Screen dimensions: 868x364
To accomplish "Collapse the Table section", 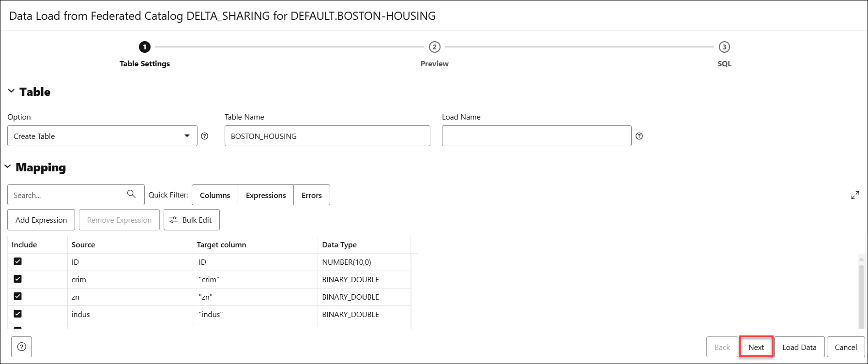I will coord(11,91).
